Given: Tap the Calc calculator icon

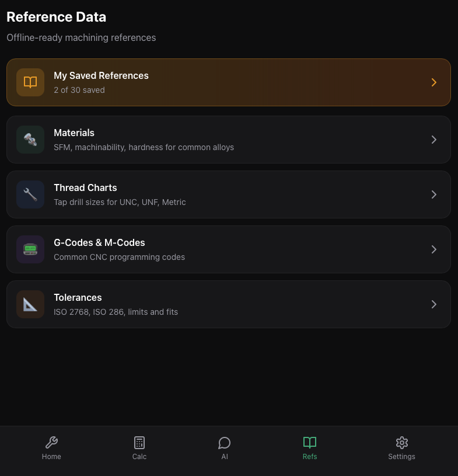Looking at the screenshot, I should (139, 443).
